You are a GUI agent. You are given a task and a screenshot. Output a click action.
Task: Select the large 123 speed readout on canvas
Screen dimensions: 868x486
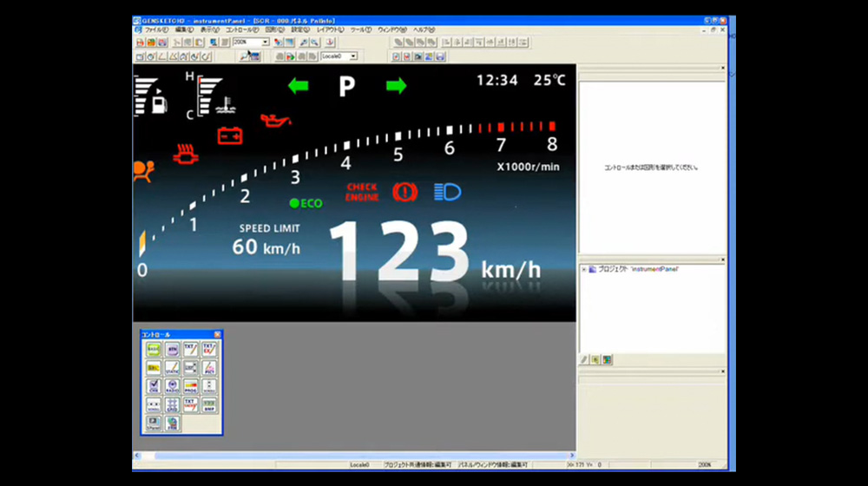[398, 253]
